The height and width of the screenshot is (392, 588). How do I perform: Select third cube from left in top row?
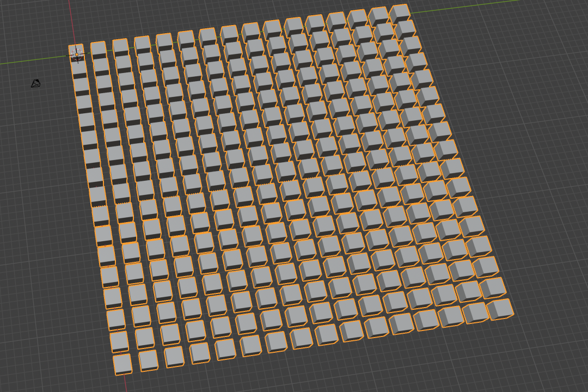tap(120, 46)
